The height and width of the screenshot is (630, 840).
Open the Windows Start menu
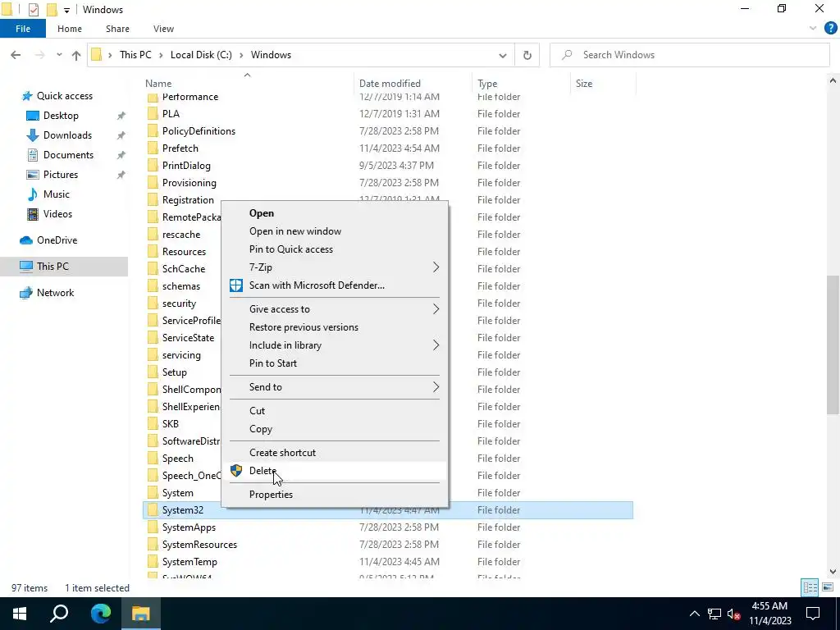[x=20, y=614]
